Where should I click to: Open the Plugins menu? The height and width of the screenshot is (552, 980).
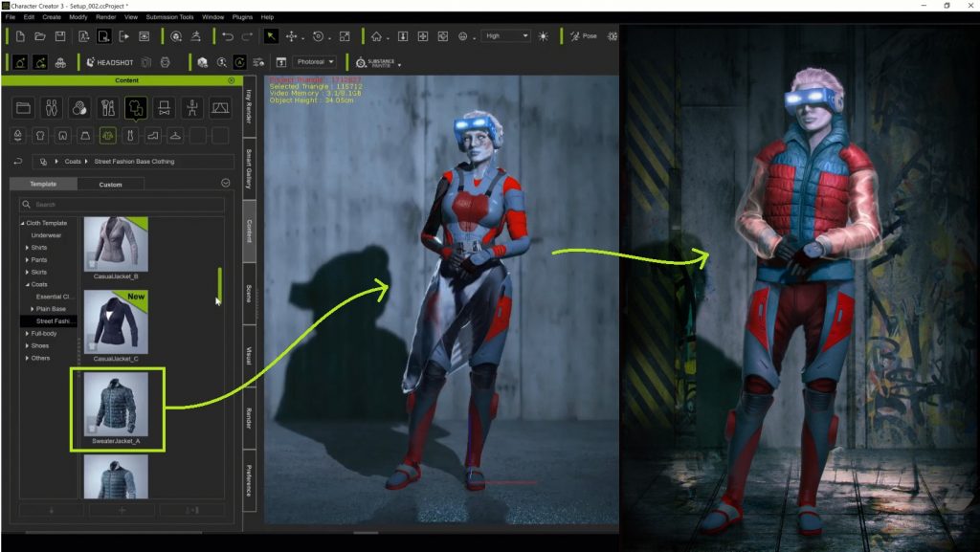[240, 17]
